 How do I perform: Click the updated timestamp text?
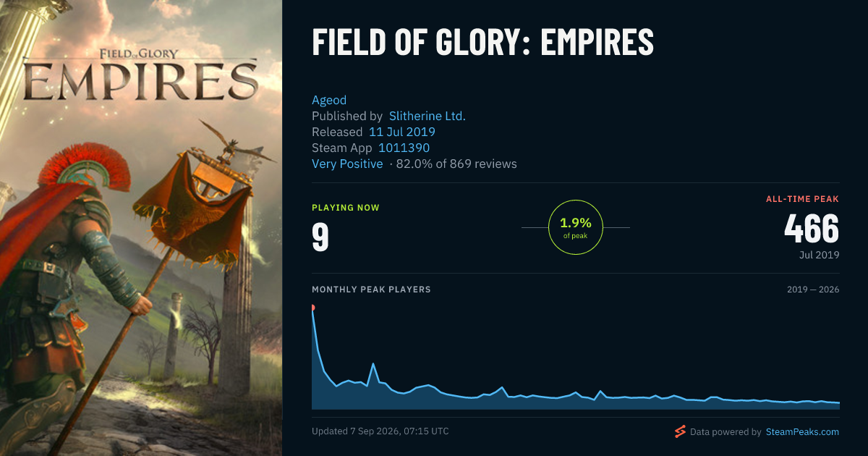(380, 431)
